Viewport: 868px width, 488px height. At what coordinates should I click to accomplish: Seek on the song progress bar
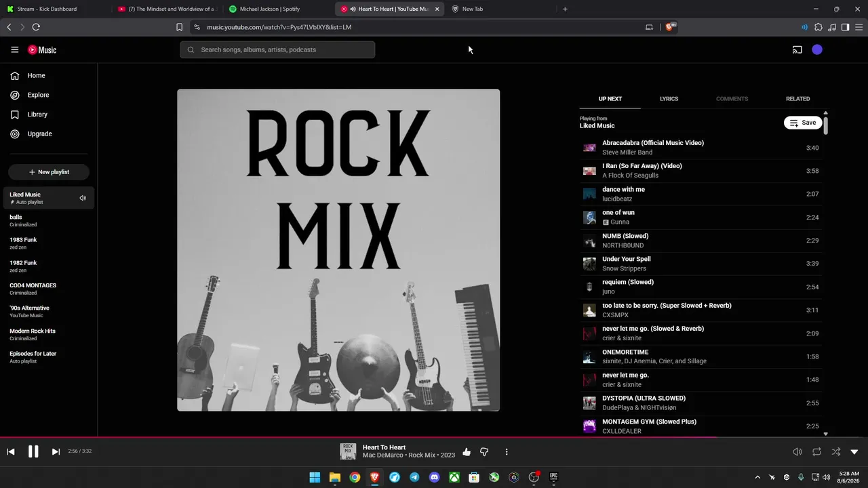pyautogui.click(x=434, y=437)
